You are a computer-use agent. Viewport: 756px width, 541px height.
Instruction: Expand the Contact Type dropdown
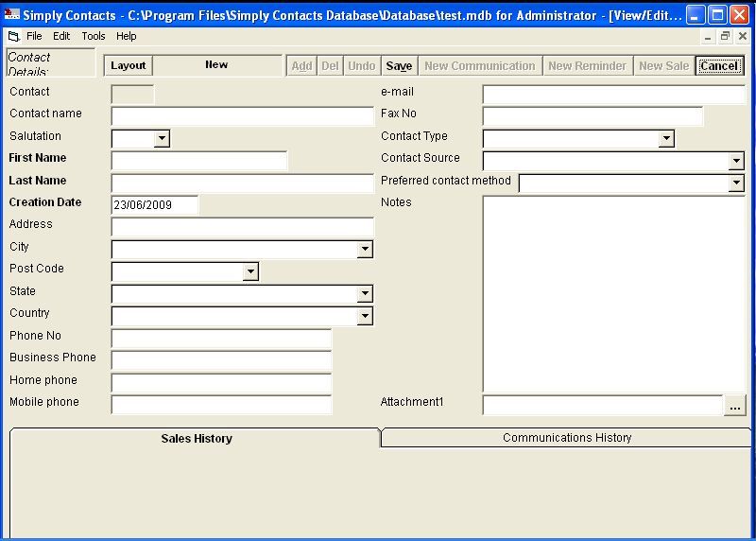tap(666, 138)
